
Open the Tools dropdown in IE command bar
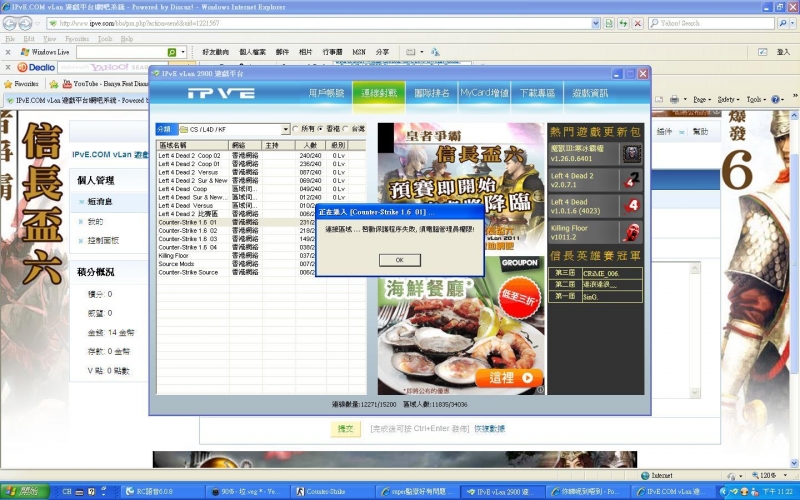point(757,99)
